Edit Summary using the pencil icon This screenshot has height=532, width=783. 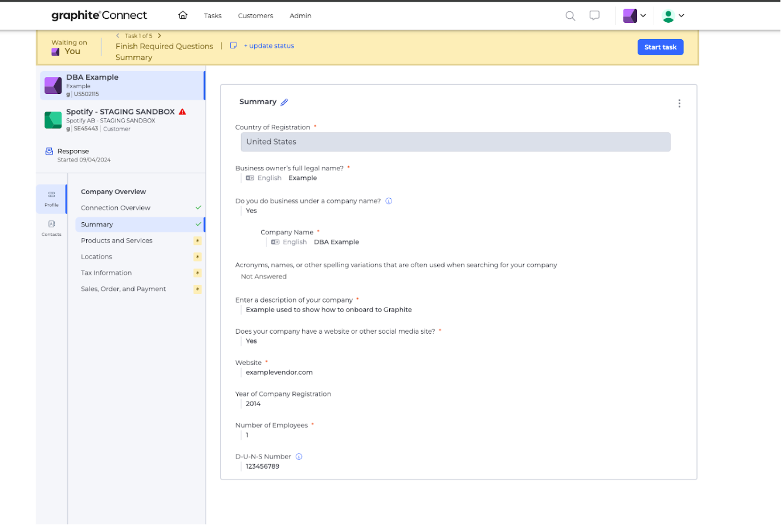tap(284, 103)
